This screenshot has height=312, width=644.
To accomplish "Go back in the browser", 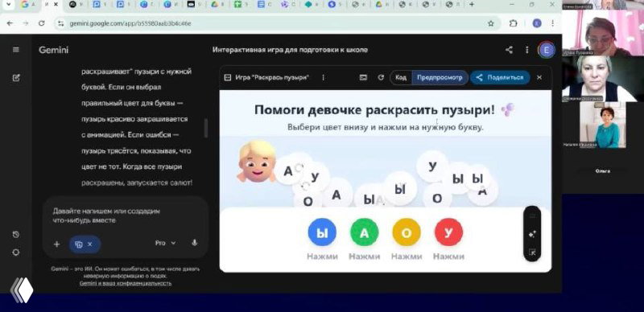I will (x=10, y=23).
